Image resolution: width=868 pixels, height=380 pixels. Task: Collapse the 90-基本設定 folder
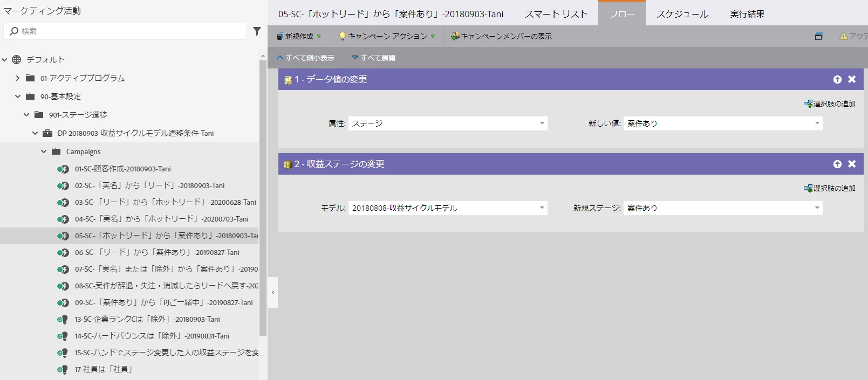pos(18,96)
